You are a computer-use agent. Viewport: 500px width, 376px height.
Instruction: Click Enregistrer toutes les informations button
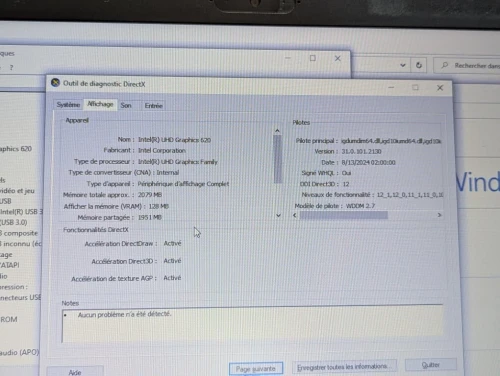(344, 367)
